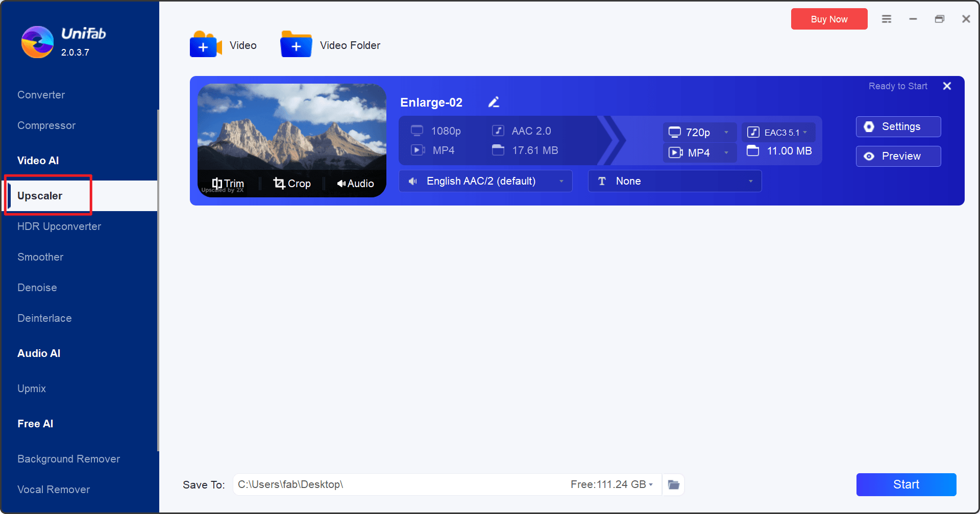Open the Denoise module
980x514 pixels.
point(37,288)
